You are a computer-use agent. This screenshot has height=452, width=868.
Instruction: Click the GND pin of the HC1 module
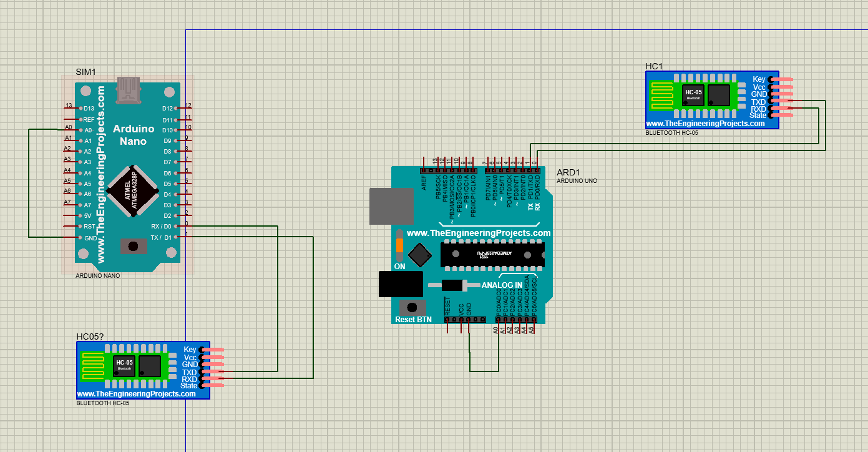(782, 94)
